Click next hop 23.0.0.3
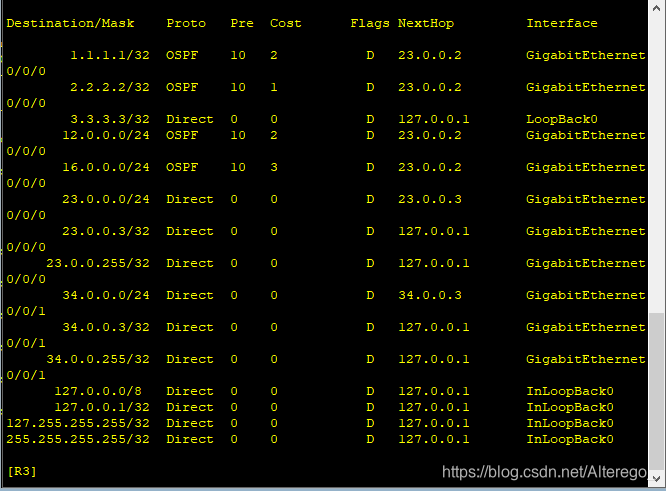The width and height of the screenshot is (666, 491). (430, 199)
